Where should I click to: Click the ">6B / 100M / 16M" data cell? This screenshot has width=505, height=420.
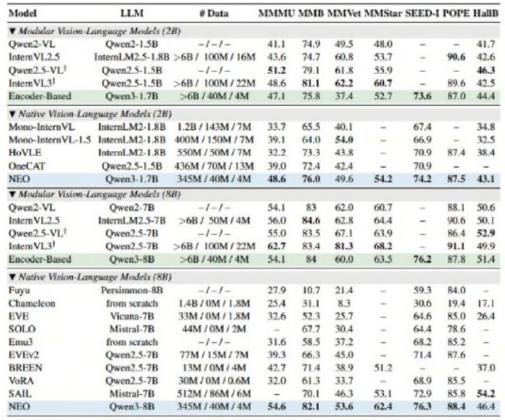214,57
